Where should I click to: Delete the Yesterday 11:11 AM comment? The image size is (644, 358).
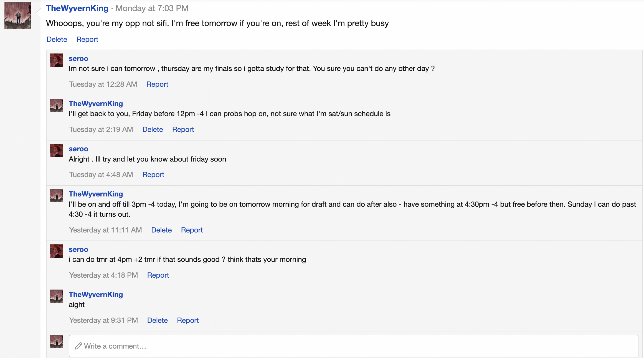pyautogui.click(x=161, y=230)
